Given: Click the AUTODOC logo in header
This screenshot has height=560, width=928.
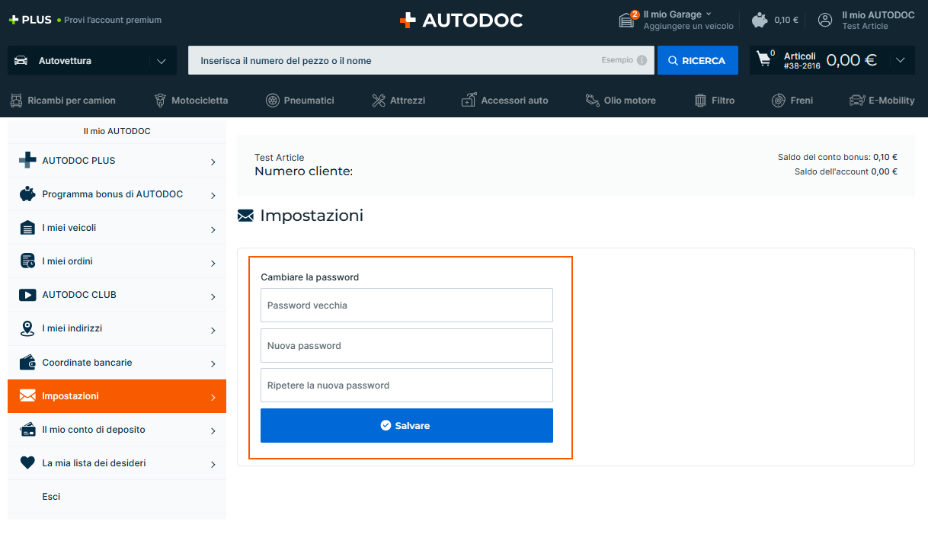Looking at the screenshot, I should pos(462,21).
